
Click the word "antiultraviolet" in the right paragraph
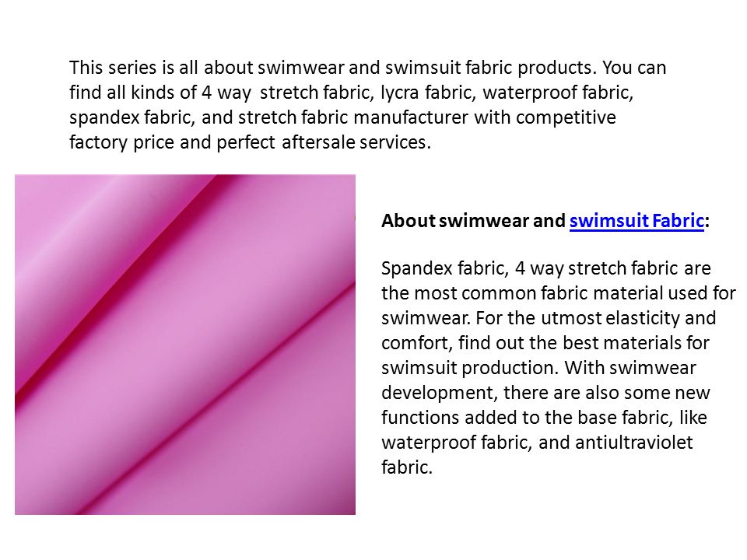[x=633, y=443]
